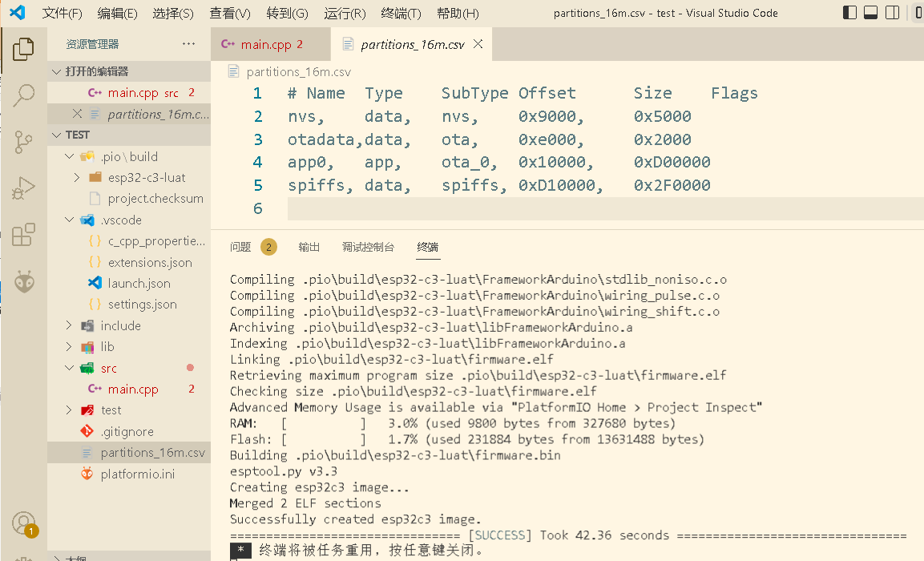Image resolution: width=924 pixels, height=561 pixels.
Task: Open extensions.json file
Action: pos(128,262)
